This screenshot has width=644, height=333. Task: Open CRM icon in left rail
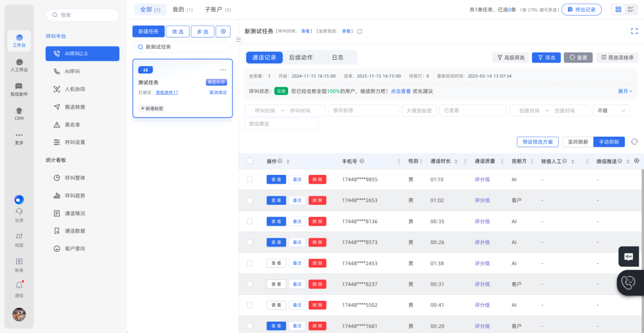click(19, 114)
